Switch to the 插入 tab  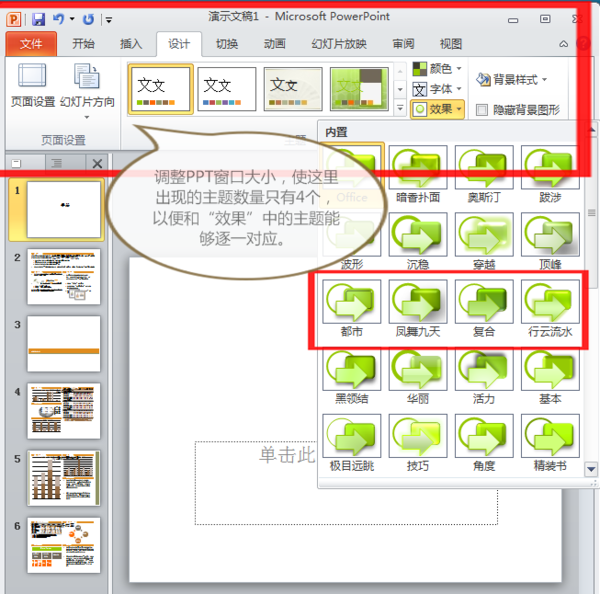click(x=131, y=44)
